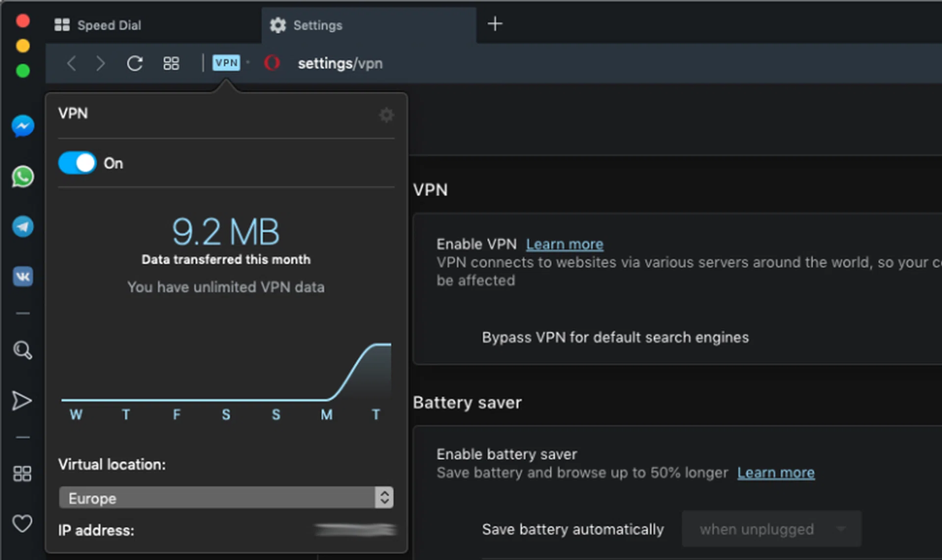Screen dimensions: 942x560
Task: Open a new tab with plus button
Action: pos(495,24)
